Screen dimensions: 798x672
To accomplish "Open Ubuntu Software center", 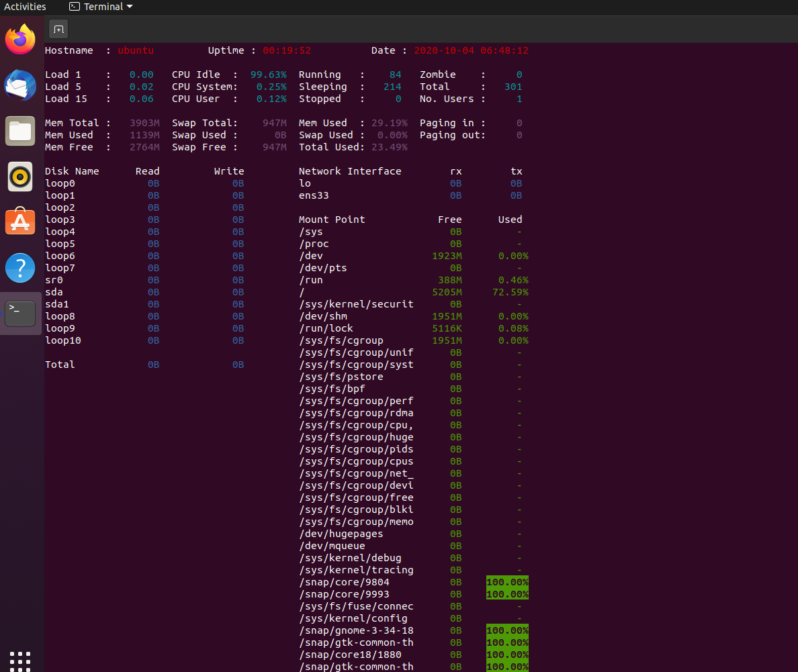I will point(20,222).
